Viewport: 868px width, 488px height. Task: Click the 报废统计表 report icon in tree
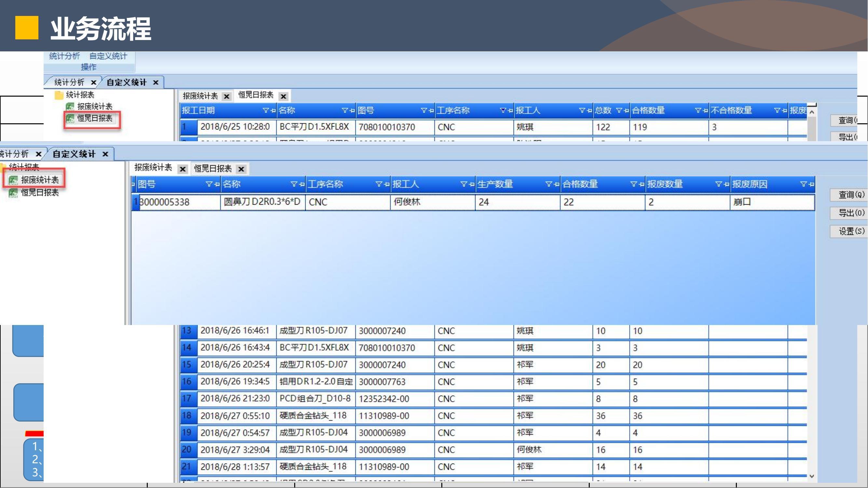[x=13, y=180]
